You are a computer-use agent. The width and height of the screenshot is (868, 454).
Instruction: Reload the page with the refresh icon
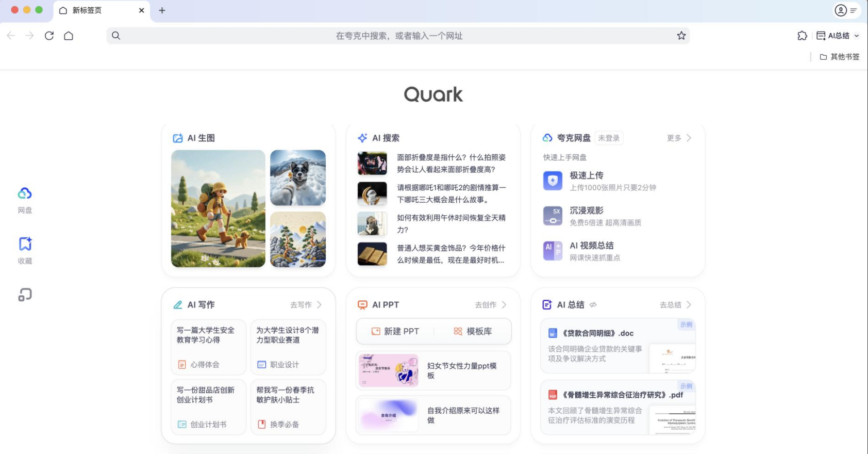coord(49,36)
